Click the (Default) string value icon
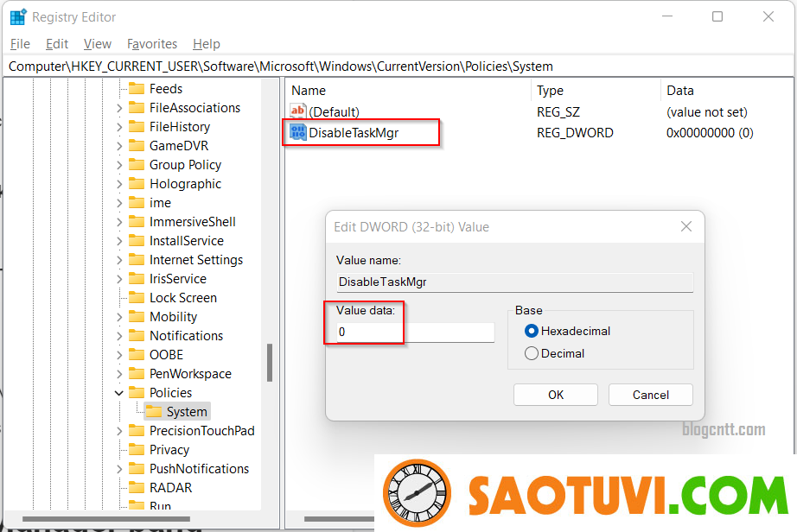 [x=298, y=111]
